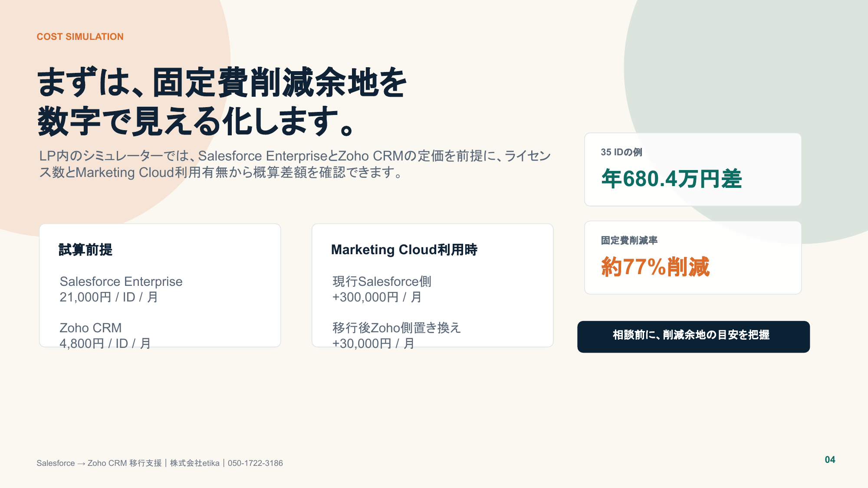
Task: Select the 現行Salesforce側 label
Action: pyautogui.click(x=382, y=282)
